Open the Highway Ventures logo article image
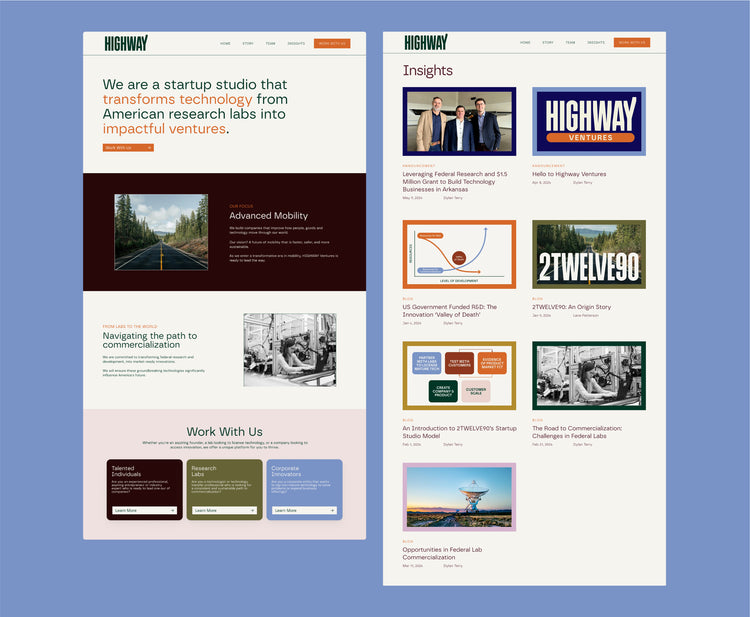This screenshot has width=750, height=617. coord(589,121)
